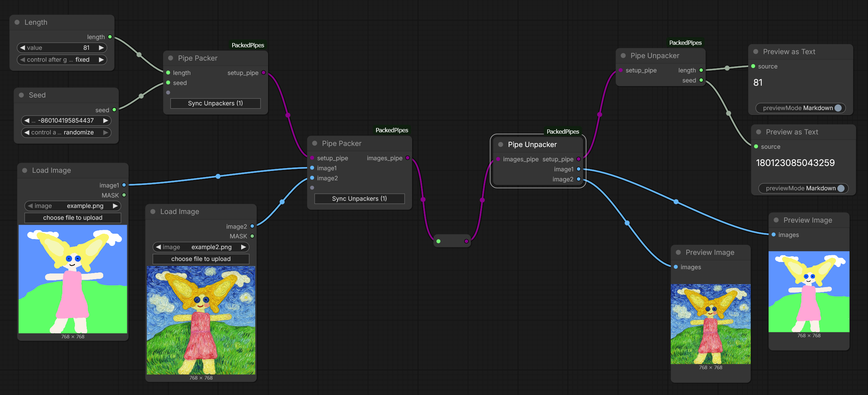This screenshot has width=868, height=395.
Task: Click the image2 output port on Pipe Unpacker
Action: click(x=578, y=179)
